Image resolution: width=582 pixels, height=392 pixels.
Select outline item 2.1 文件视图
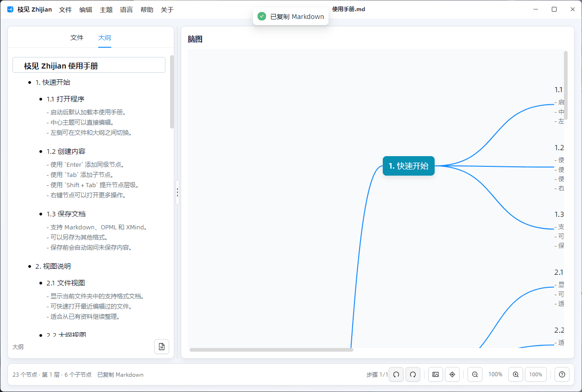(66, 283)
